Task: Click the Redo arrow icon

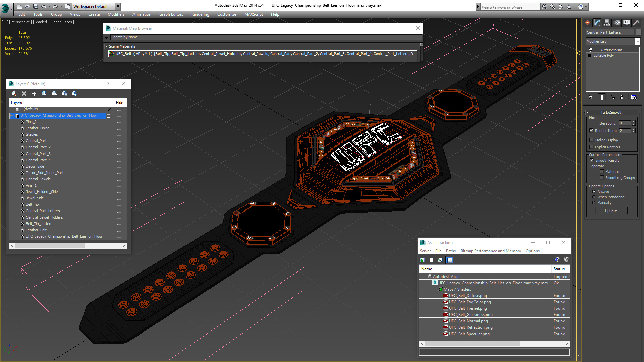Action: [55, 6]
